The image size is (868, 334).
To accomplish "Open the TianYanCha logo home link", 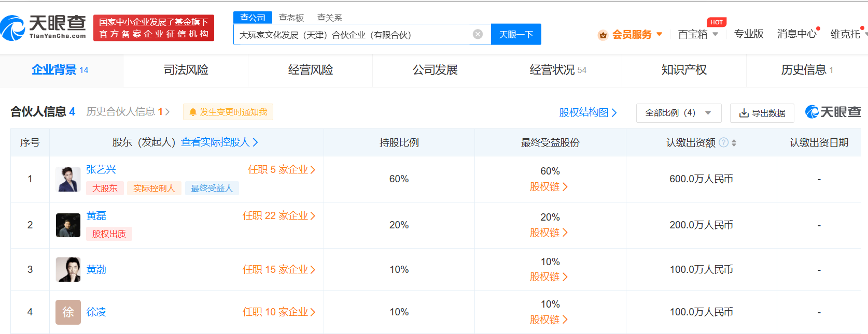I will (44, 27).
